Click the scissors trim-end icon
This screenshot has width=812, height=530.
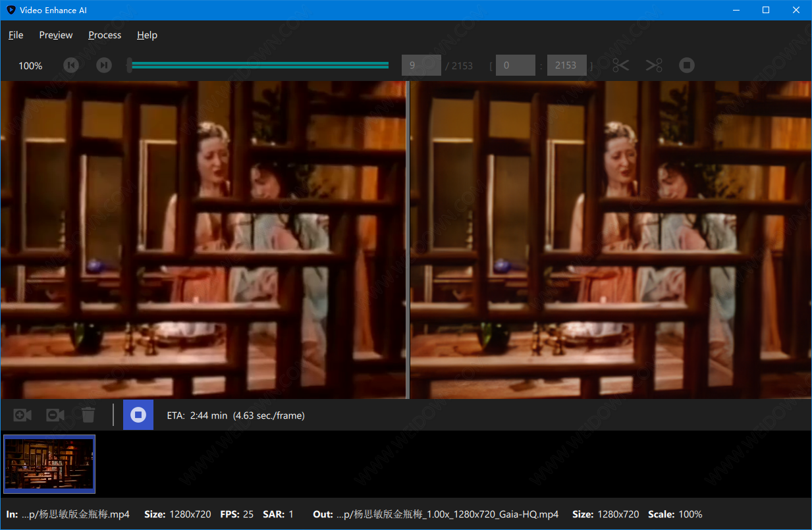click(x=654, y=65)
